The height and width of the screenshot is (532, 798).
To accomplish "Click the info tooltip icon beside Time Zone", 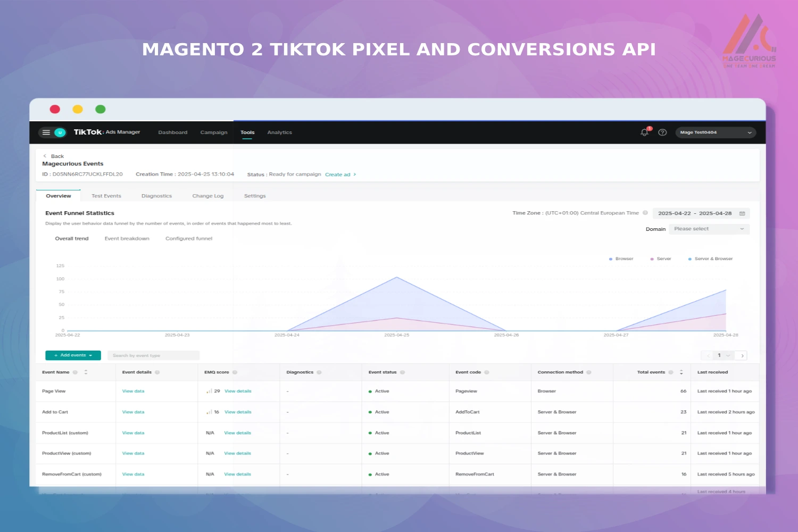I will click(x=646, y=213).
